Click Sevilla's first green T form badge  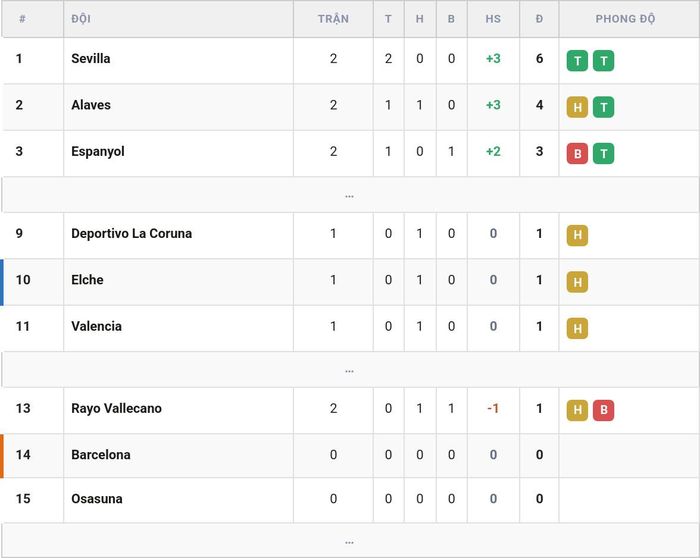pos(577,61)
